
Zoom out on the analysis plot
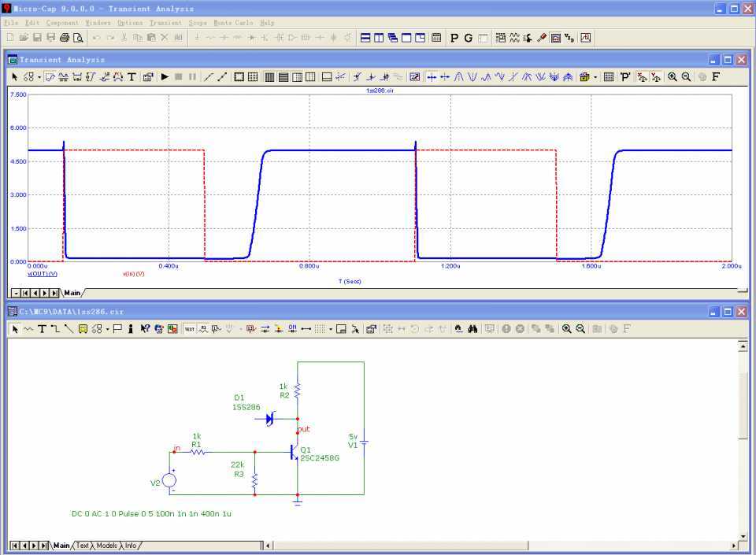point(686,76)
